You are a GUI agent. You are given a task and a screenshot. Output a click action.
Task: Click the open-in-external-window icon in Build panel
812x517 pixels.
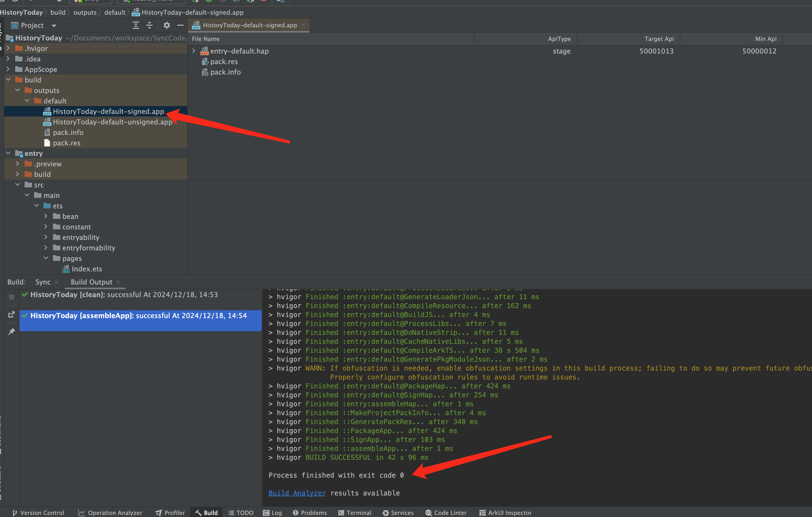[12, 314]
